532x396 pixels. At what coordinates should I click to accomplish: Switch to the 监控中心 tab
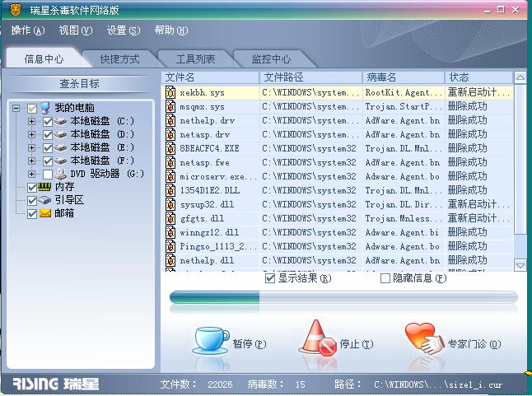tap(271, 59)
